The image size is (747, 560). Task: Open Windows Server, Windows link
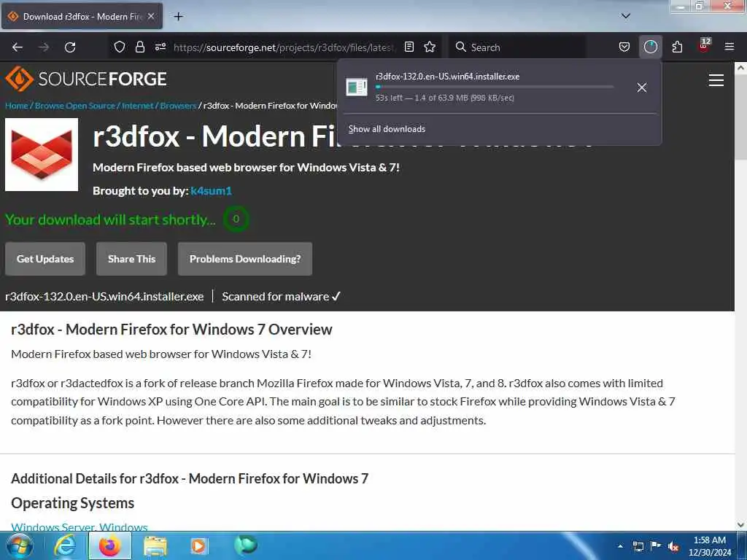tap(79, 526)
